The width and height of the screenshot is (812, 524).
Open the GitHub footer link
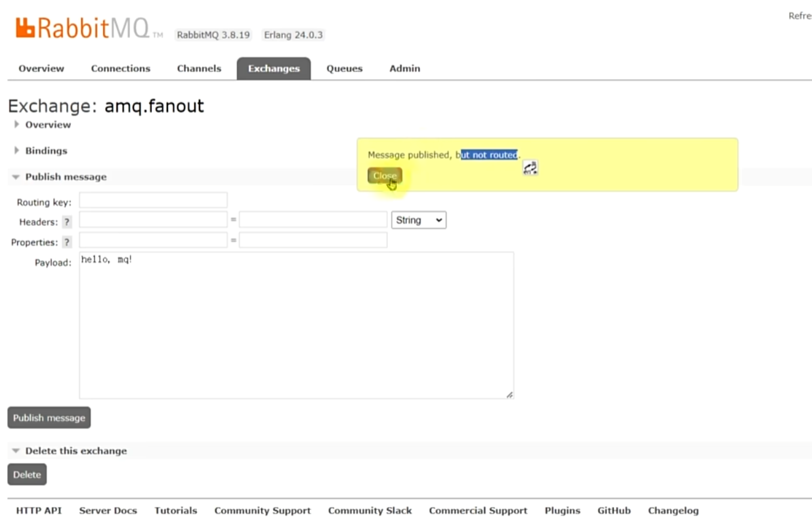click(x=614, y=510)
